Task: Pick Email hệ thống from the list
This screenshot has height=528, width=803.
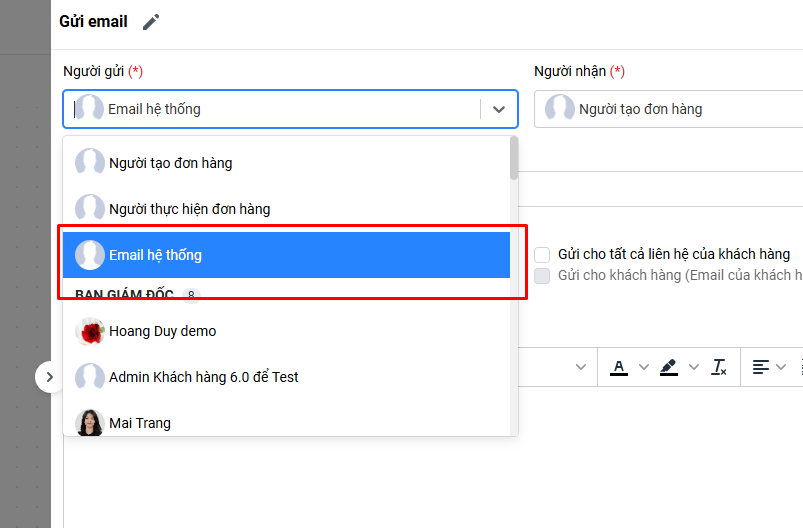Action: [x=155, y=255]
